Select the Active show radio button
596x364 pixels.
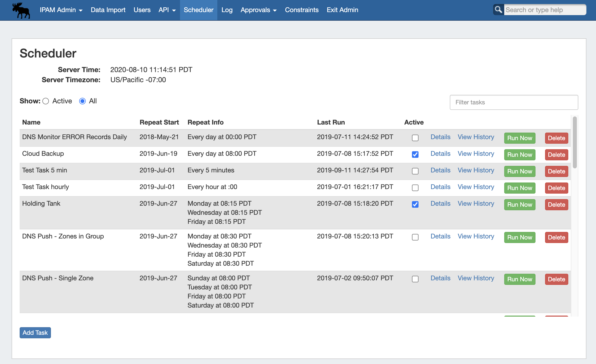[46, 101]
